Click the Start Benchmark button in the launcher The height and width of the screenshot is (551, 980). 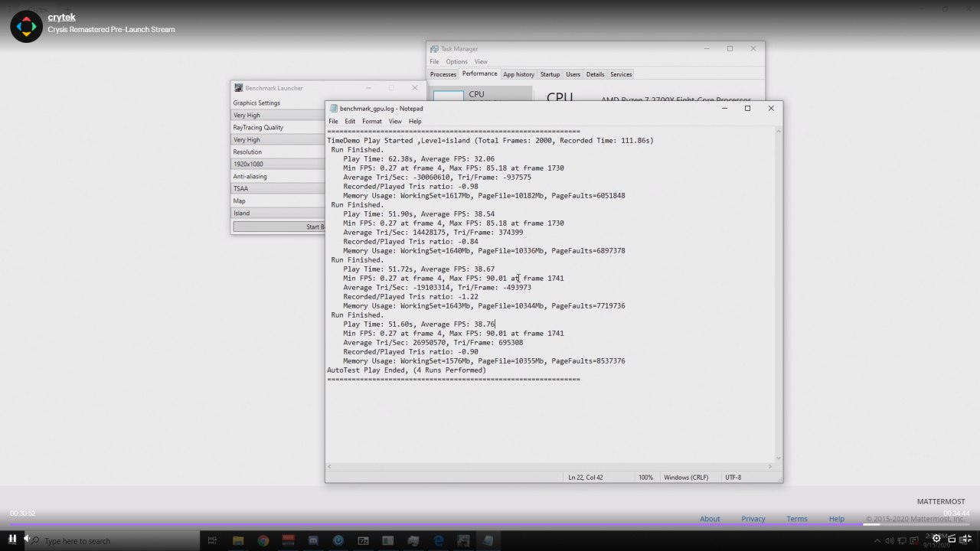pyautogui.click(x=279, y=227)
